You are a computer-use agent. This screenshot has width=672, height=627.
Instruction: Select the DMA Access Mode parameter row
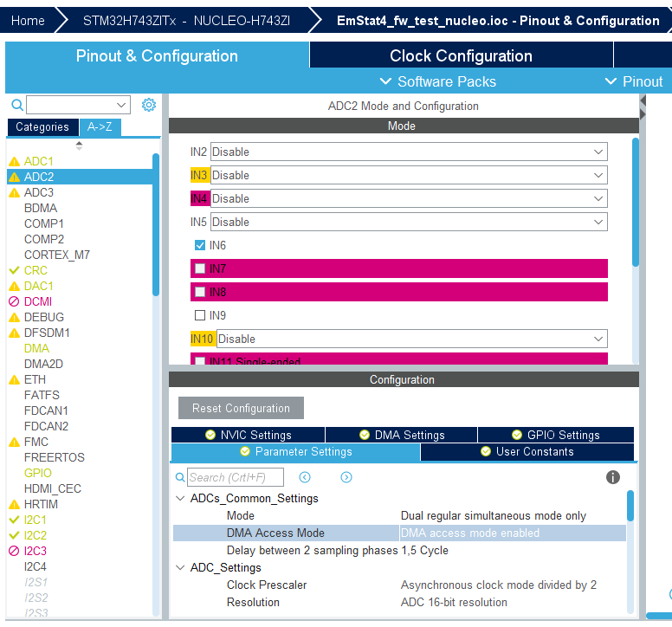click(x=399, y=533)
